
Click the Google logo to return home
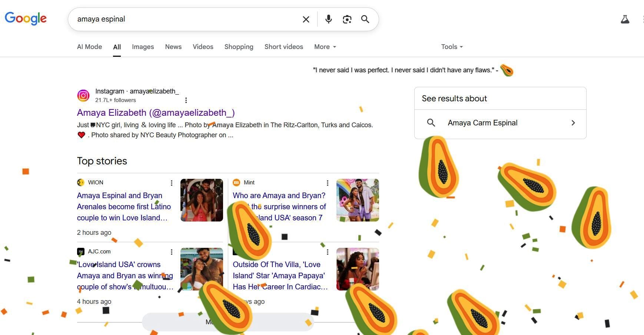pyautogui.click(x=25, y=19)
